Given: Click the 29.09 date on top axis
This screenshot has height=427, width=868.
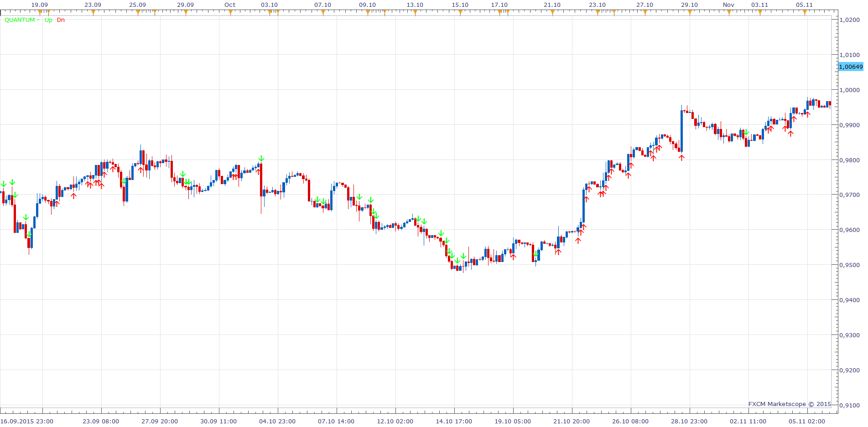Looking at the screenshot, I should 185,5.
